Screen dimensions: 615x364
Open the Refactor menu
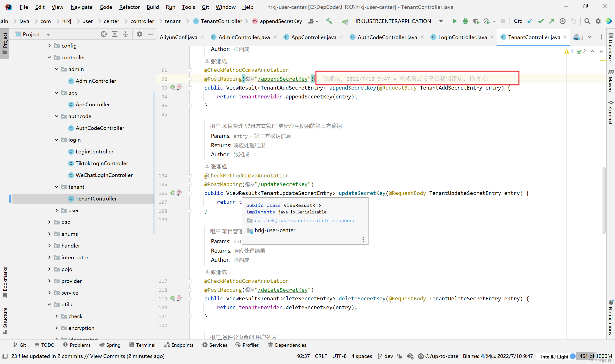point(129,7)
